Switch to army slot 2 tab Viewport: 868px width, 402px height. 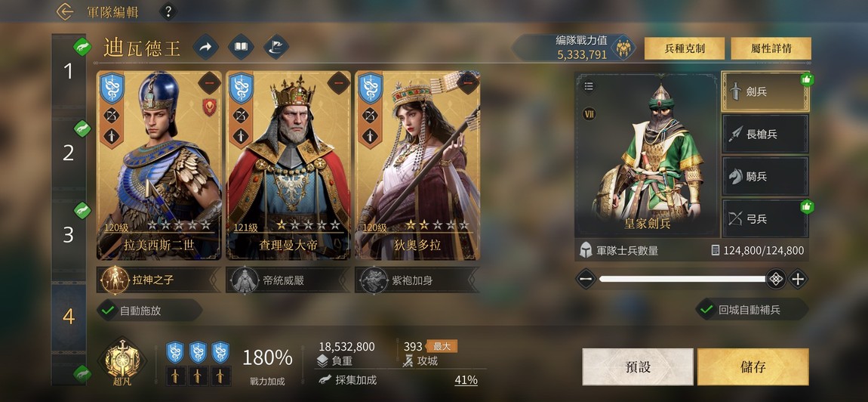(x=69, y=153)
